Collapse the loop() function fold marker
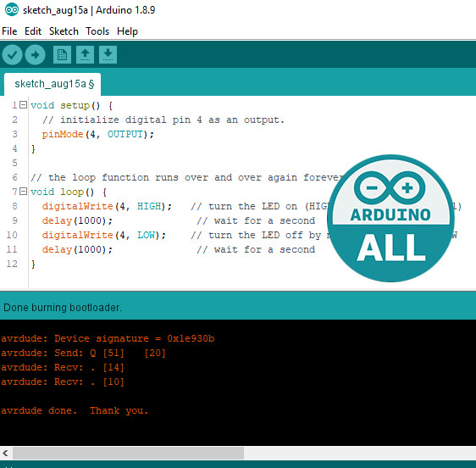This screenshot has height=468, width=476. 23,192
